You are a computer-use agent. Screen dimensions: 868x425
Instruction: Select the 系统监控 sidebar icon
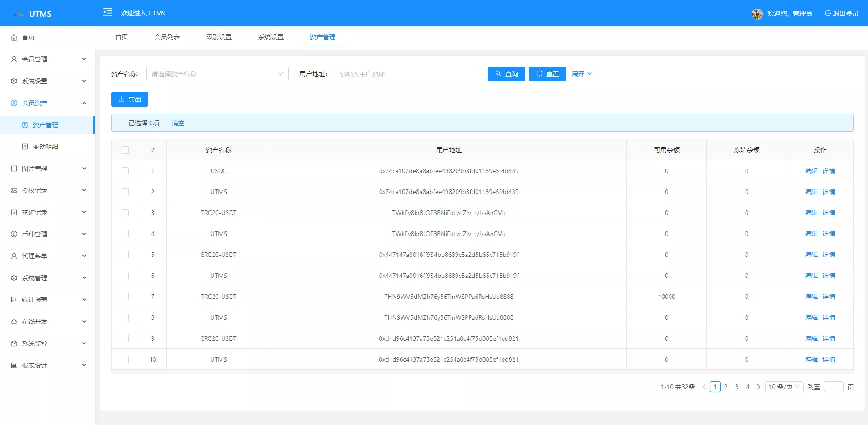[x=13, y=343]
